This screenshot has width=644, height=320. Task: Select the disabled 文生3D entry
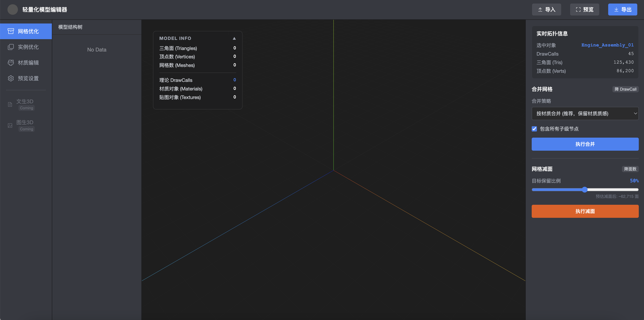(26, 104)
